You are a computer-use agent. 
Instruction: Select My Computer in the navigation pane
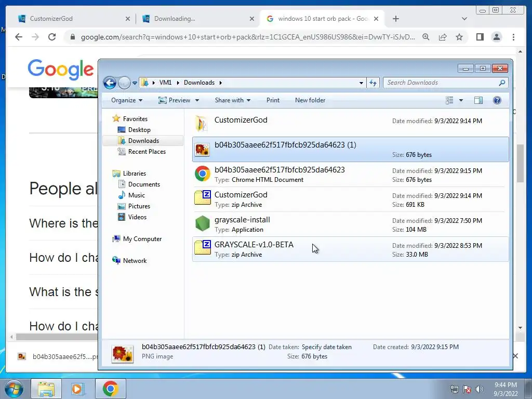142,239
